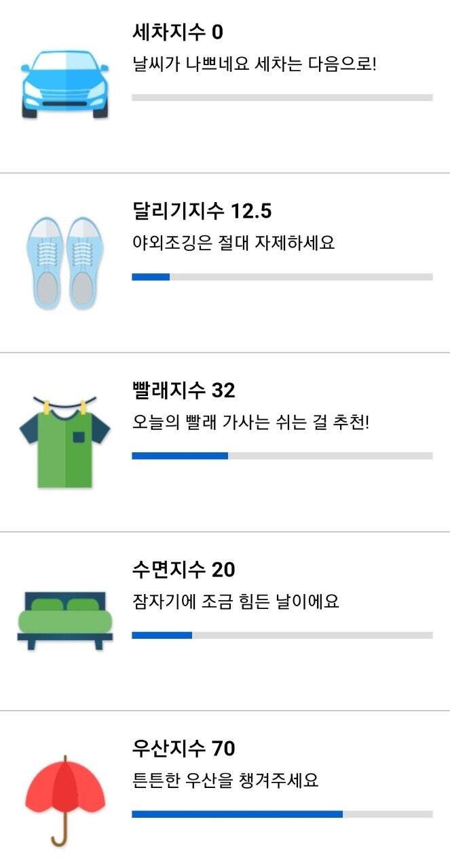The width and height of the screenshot is (450, 868).
Task: Open the 우산지수 70 heading
Action: click(x=183, y=748)
